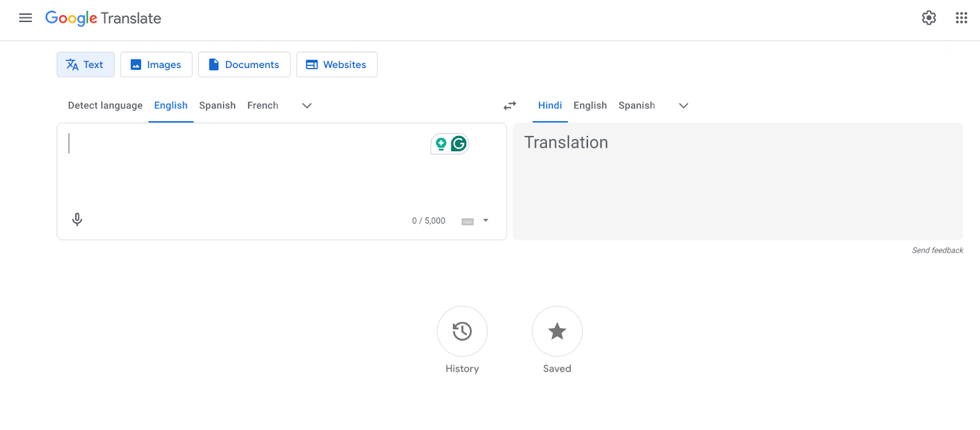This screenshot has height=430, width=980.
Task: Open the settings gear
Action: (929, 18)
